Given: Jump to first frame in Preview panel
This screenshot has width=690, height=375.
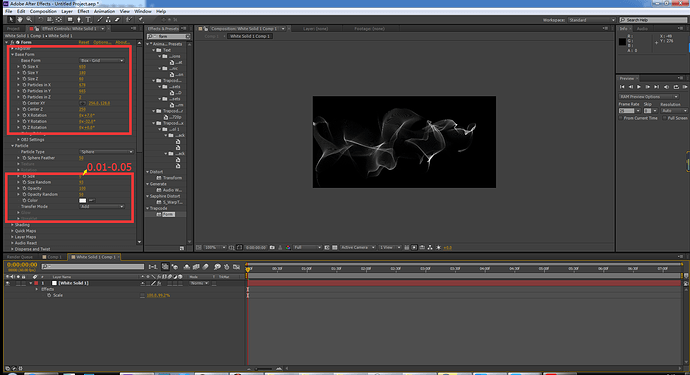Looking at the screenshot, I should (x=622, y=87).
